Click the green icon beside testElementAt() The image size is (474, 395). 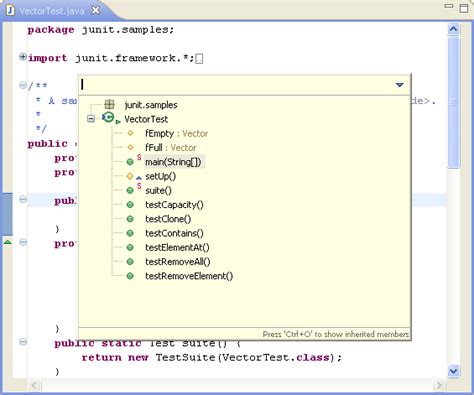click(130, 248)
